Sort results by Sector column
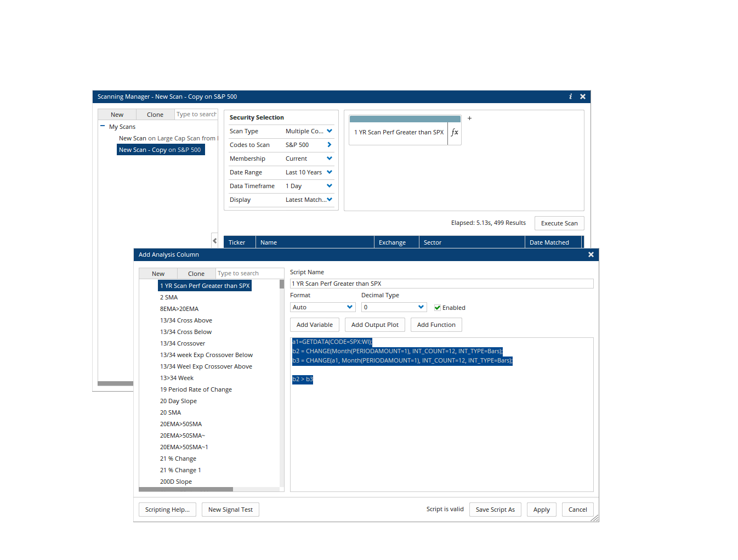 (472, 242)
